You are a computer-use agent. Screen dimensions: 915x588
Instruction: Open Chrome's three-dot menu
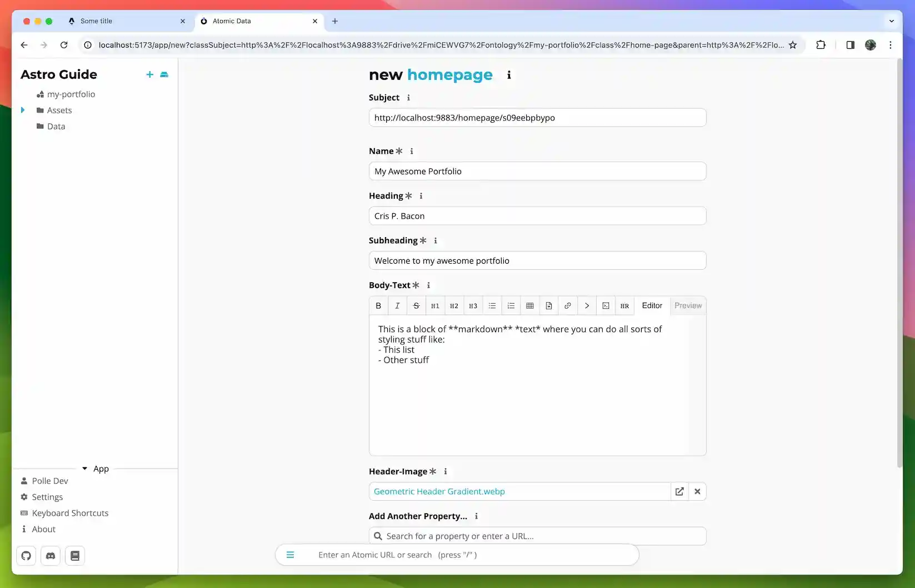tap(891, 45)
